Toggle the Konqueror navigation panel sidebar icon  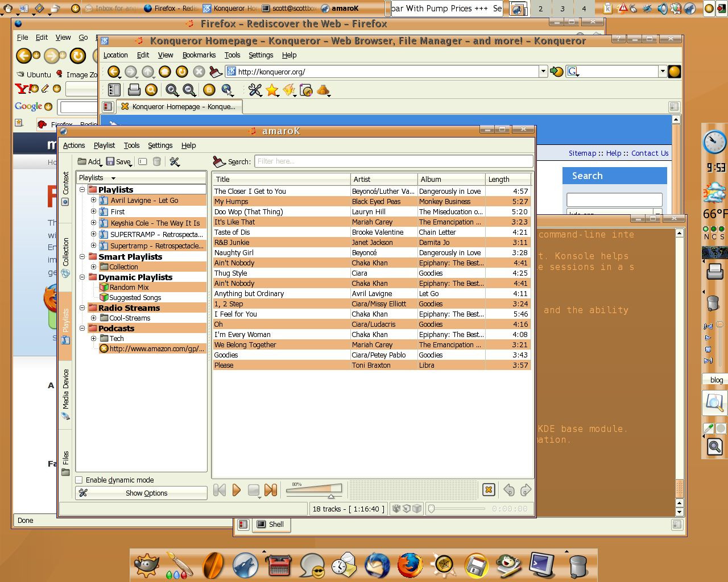[114, 90]
